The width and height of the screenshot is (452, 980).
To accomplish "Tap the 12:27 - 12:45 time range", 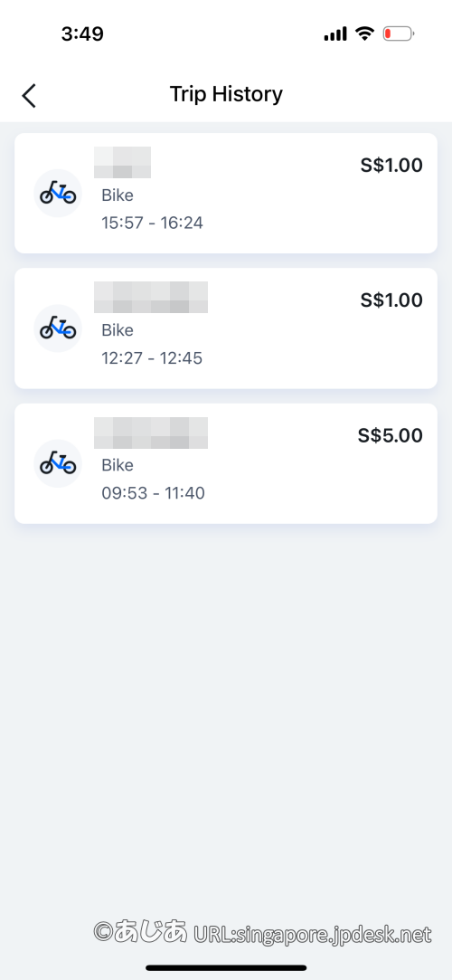I will click(152, 358).
